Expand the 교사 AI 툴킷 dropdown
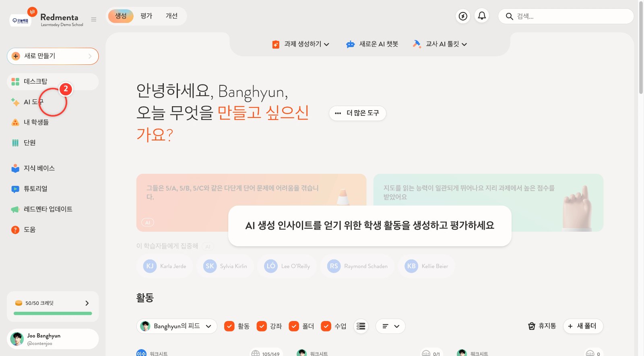 tap(440, 44)
